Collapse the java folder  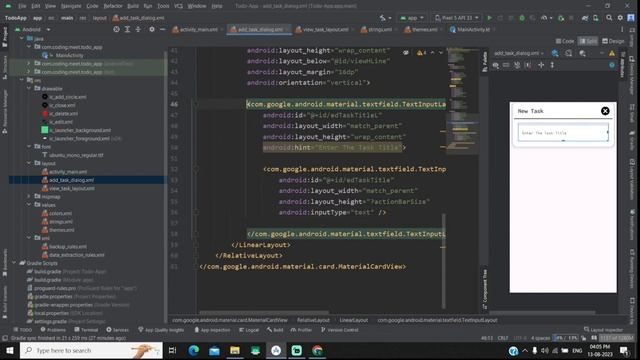(x=22, y=38)
